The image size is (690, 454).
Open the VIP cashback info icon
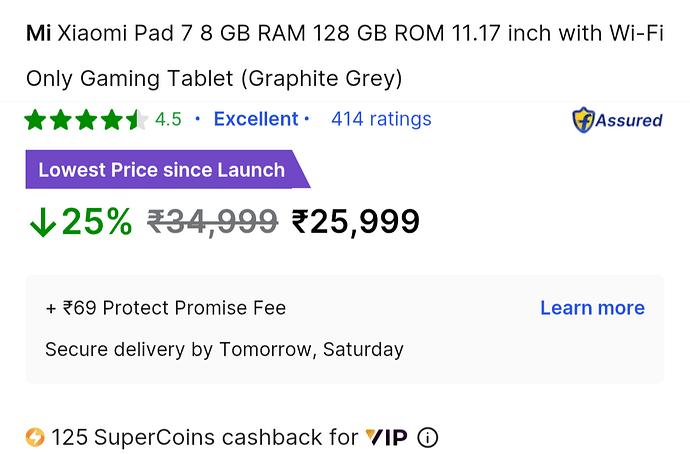[427, 437]
